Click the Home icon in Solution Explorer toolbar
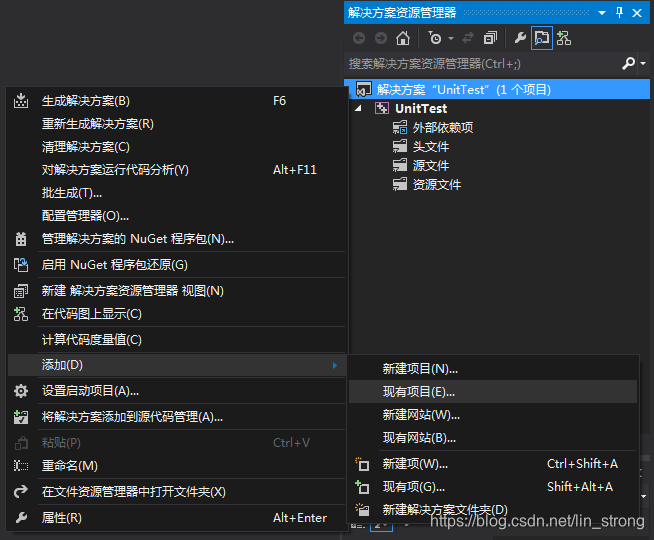 [403, 38]
